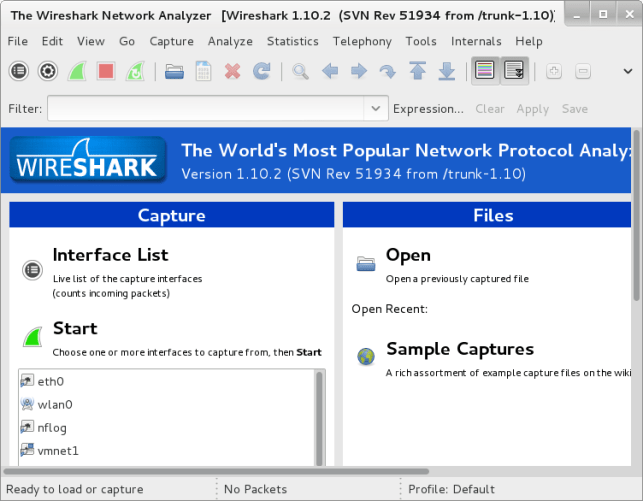Viewport: 643px width, 501px height.
Task: Close this capture file red X
Action: pos(233,71)
